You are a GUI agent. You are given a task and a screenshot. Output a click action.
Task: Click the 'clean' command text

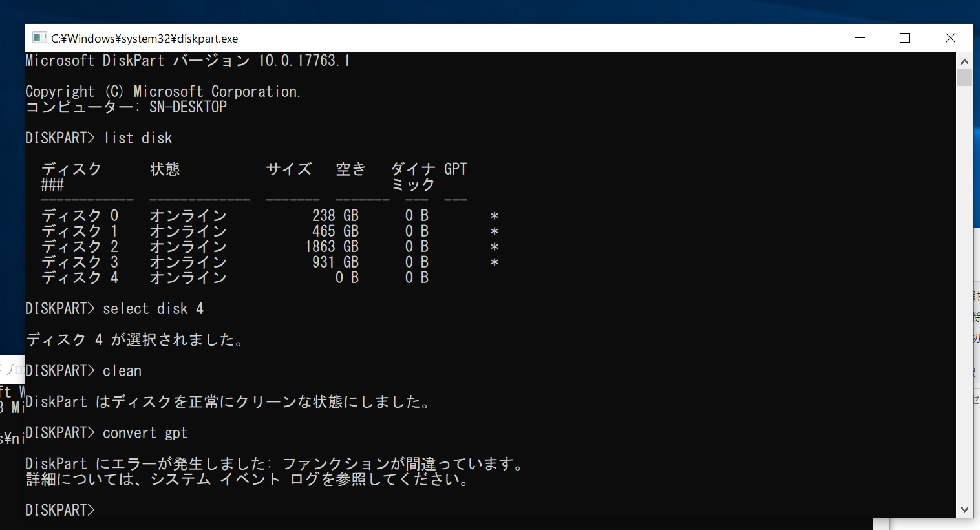[122, 370]
